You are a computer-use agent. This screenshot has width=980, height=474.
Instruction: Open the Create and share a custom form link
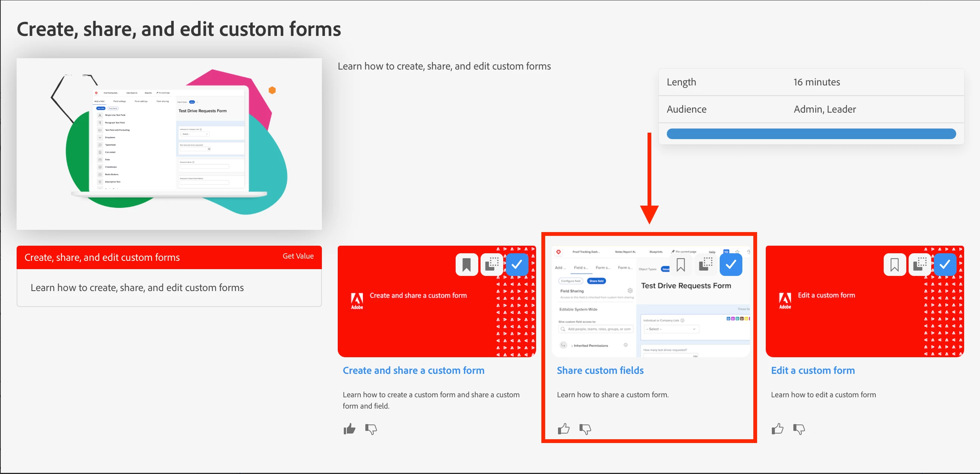point(414,370)
